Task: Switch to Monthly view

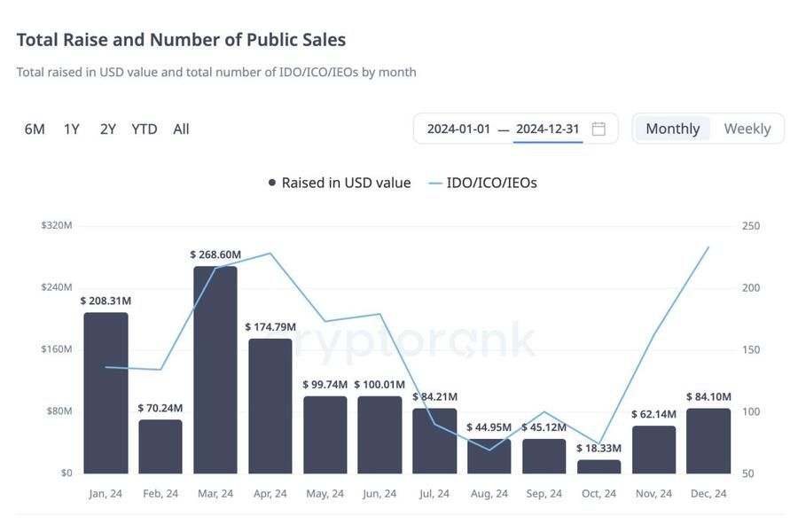Action: click(672, 129)
